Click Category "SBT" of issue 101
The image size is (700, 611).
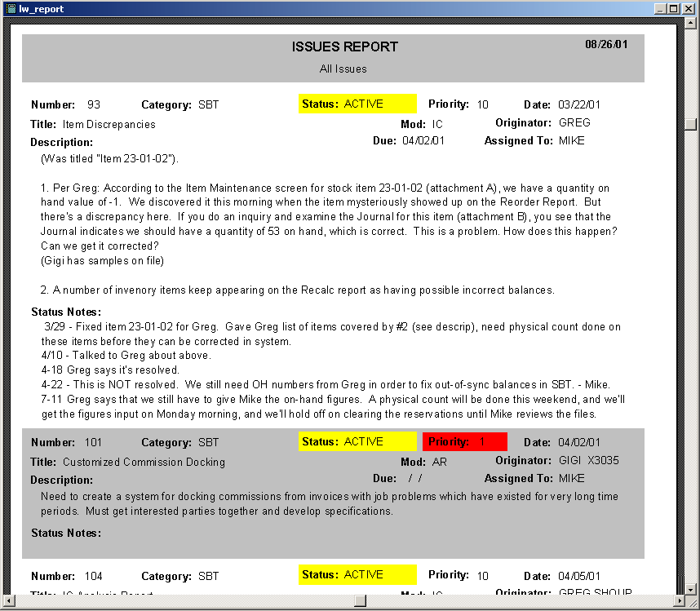(x=209, y=442)
